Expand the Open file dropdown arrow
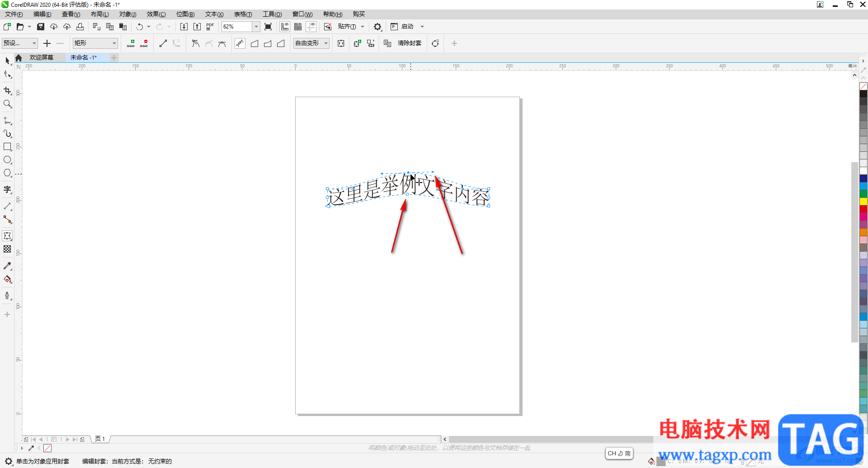868x468 pixels. point(29,27)
